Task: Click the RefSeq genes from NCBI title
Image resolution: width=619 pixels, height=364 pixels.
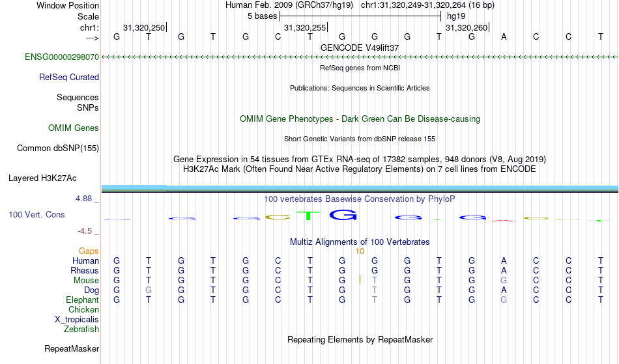Action: [360, 68]
